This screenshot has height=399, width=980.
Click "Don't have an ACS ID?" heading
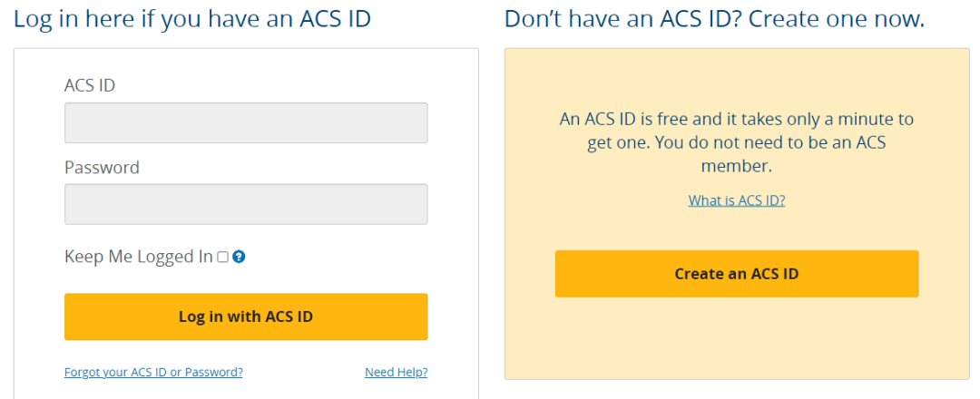[x=714, y=19]
